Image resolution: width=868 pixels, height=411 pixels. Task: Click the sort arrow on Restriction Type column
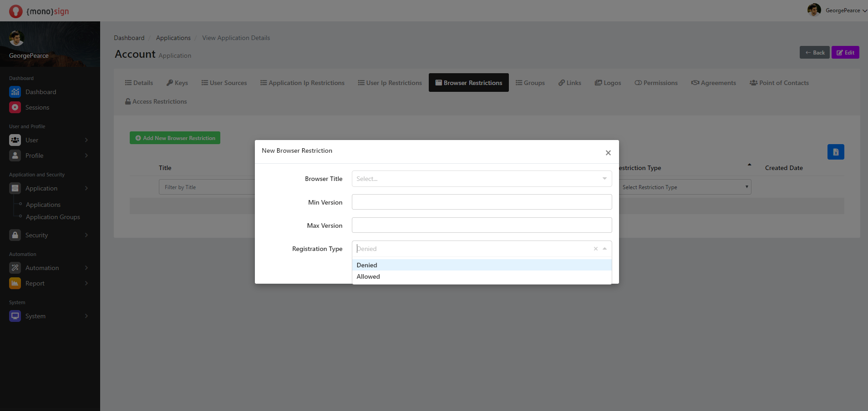(x=749, y=165)
